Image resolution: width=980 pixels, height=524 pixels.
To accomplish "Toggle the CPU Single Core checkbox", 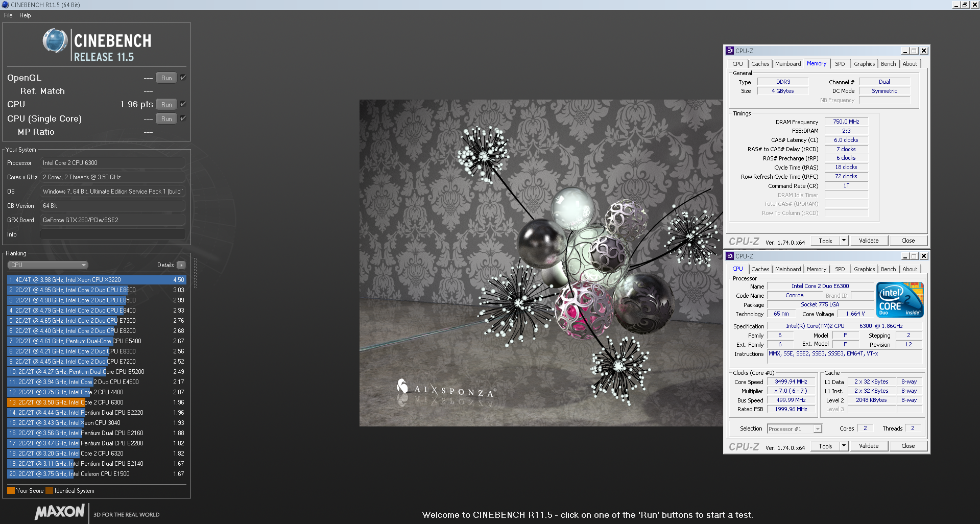I will [x=183, y=118].
